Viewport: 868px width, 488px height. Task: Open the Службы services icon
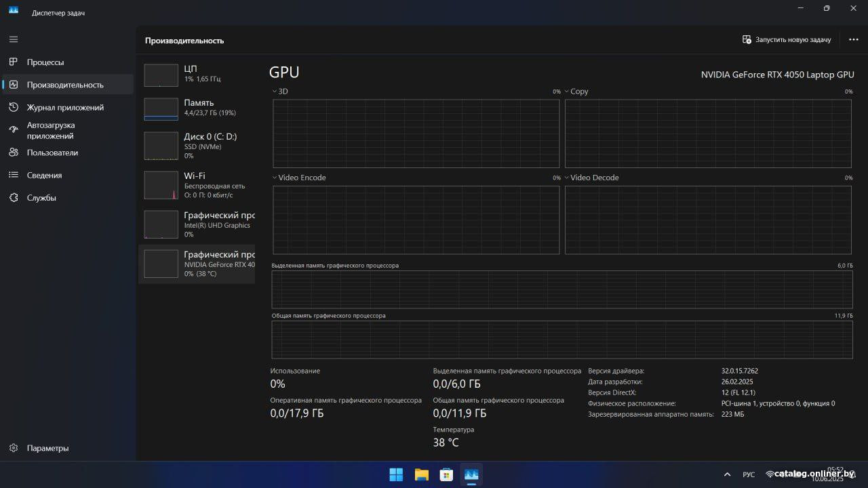(x=14, y=198)
